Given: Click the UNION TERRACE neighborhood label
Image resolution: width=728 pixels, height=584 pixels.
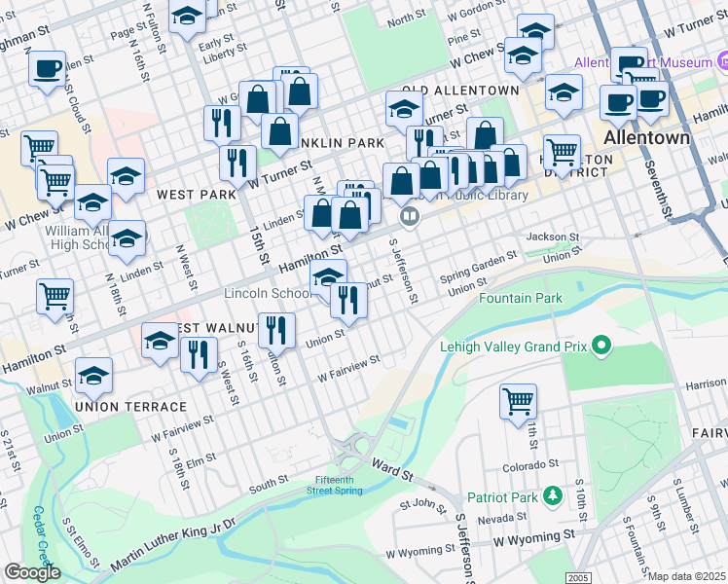Looking at the screenshot, I should [131, 407].
